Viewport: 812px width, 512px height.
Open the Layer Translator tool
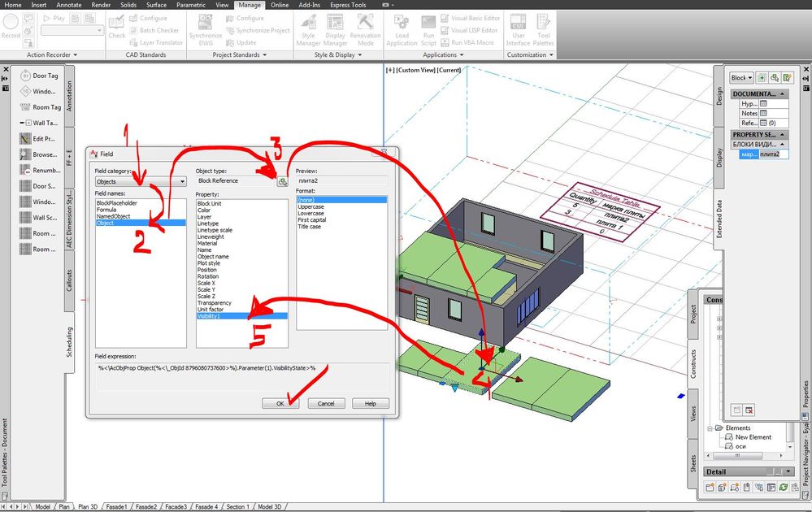tap(155, 43)
